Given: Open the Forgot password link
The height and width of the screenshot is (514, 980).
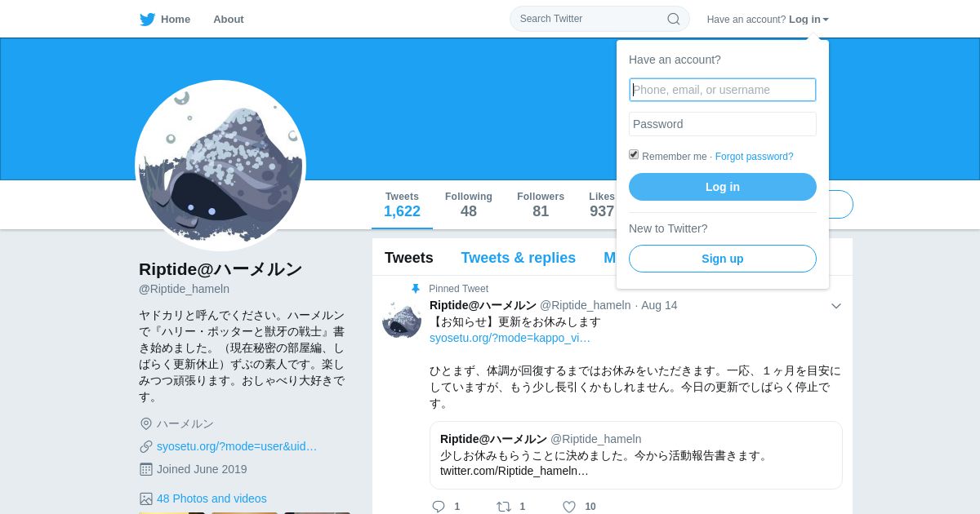Looking at the screenshot, I should pos(755,157).
